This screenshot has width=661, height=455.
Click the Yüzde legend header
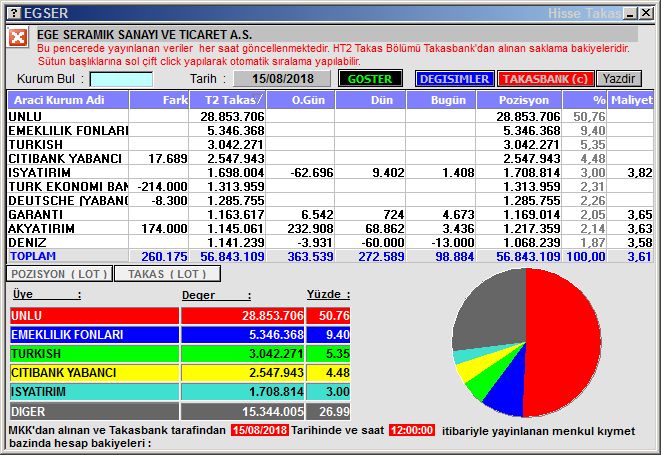(328, 294)
